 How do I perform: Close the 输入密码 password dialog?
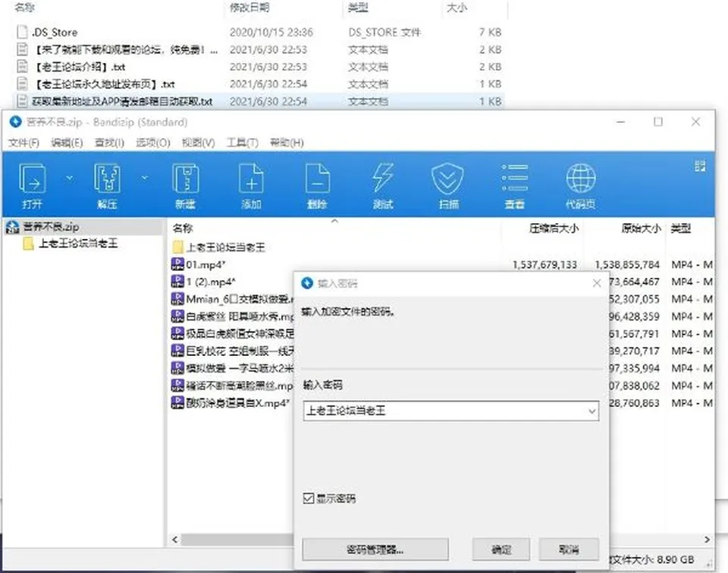pyautogui.click(x=597, y=283)
